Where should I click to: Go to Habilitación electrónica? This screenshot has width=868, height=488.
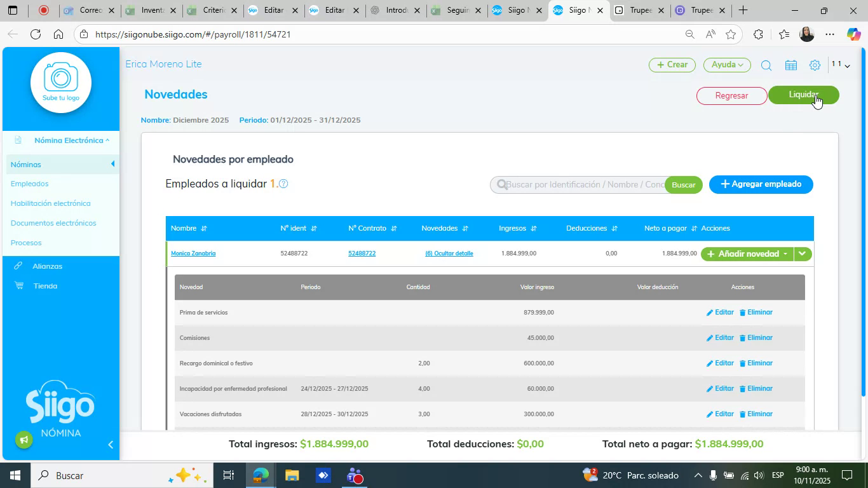tap(50, 203)
